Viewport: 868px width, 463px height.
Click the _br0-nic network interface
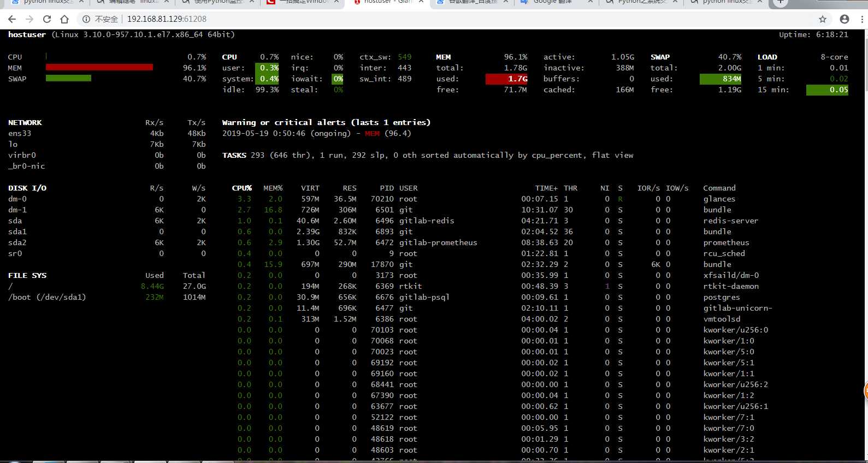click(x=26, y=166)
